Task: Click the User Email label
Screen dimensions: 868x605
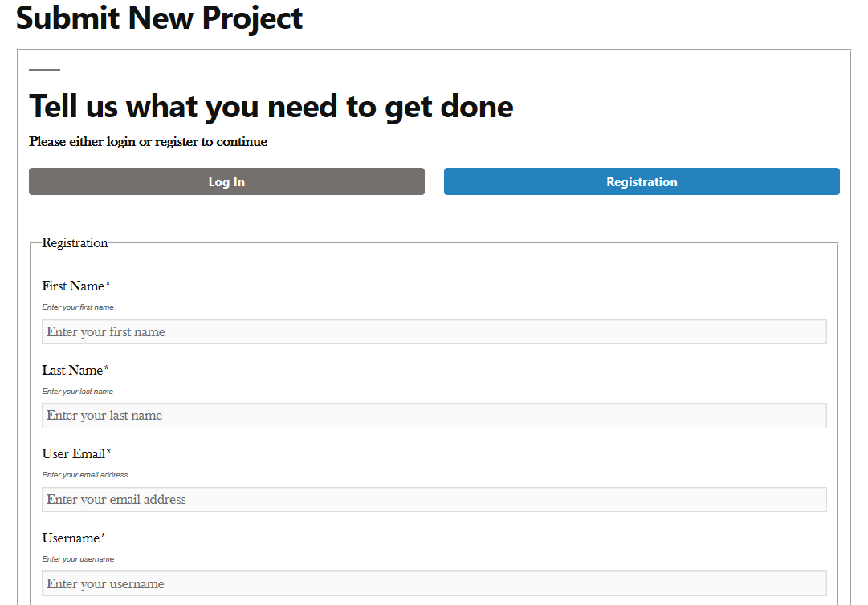Action: click(74, 453)
